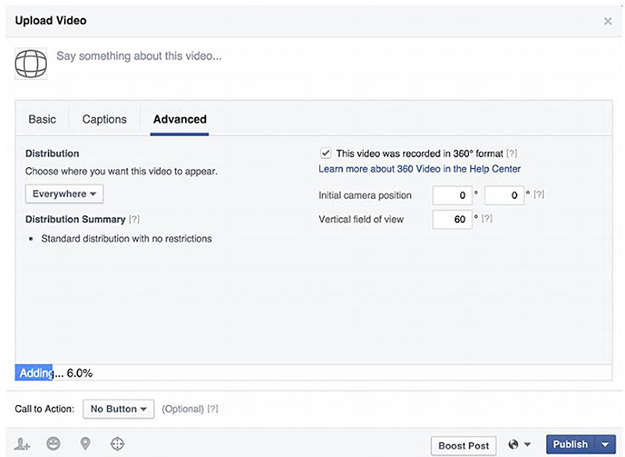Click the vertical field of view input

(452, 220)
